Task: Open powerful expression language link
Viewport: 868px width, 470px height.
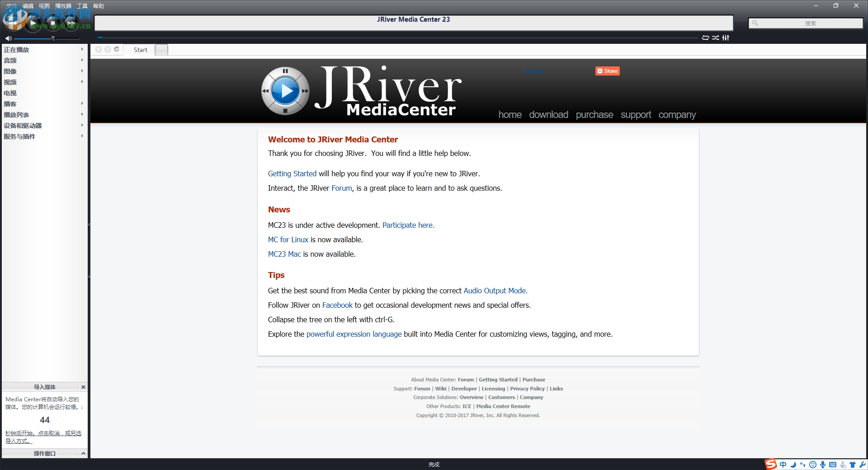Action: [x=354, y=334]
